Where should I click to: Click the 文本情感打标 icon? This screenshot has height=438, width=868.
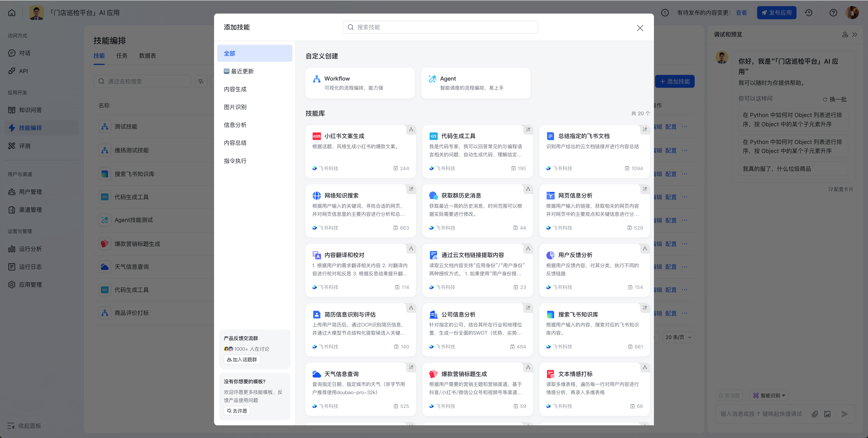(x=550, y=374)
